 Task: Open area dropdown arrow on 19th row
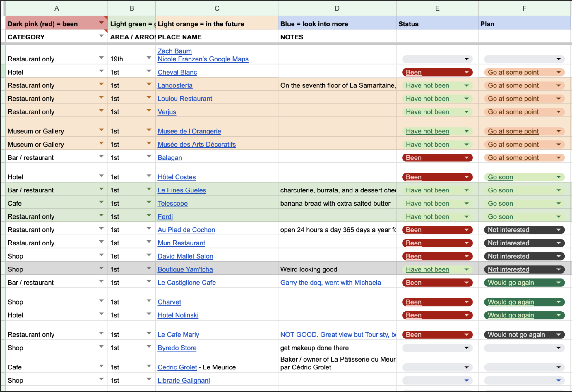click(149, 58)
